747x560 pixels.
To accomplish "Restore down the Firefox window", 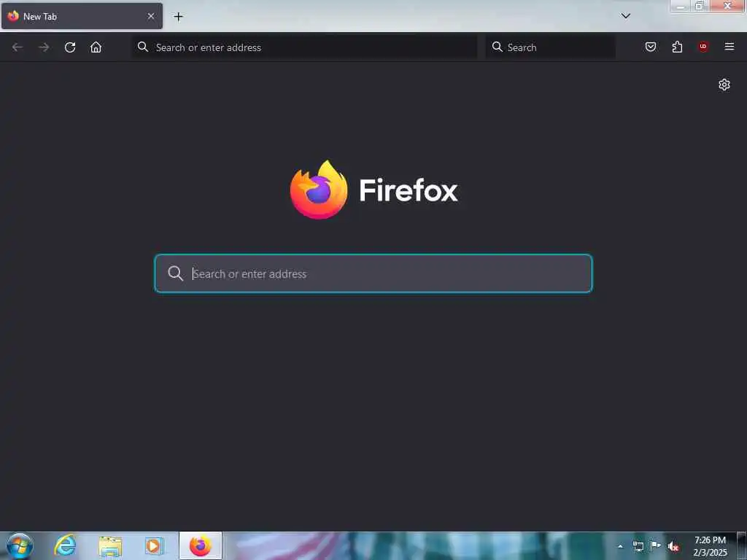I will click(700, 6).
